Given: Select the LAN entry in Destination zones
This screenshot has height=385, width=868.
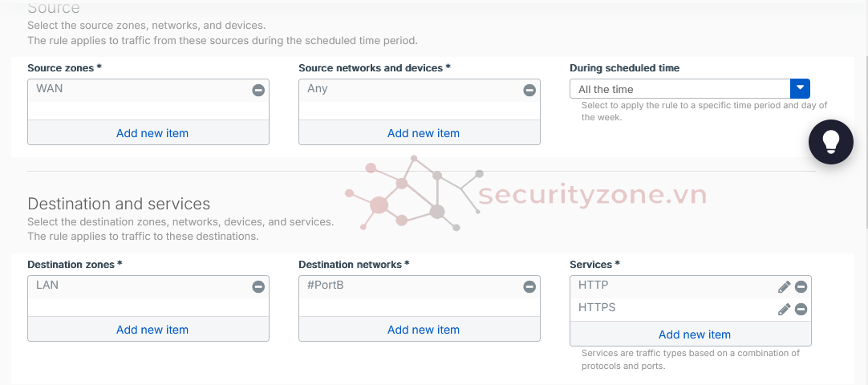Looking at the screenshot, I should click(47, 285).
